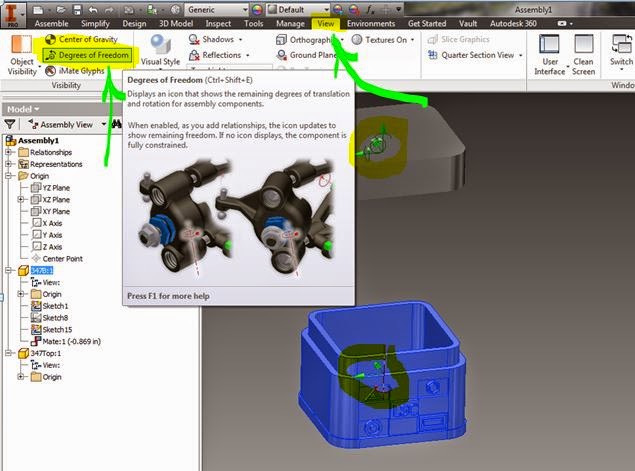
Task: Open the Quarter Section View dropdown arrow
Action: click(x=520, y=55)
